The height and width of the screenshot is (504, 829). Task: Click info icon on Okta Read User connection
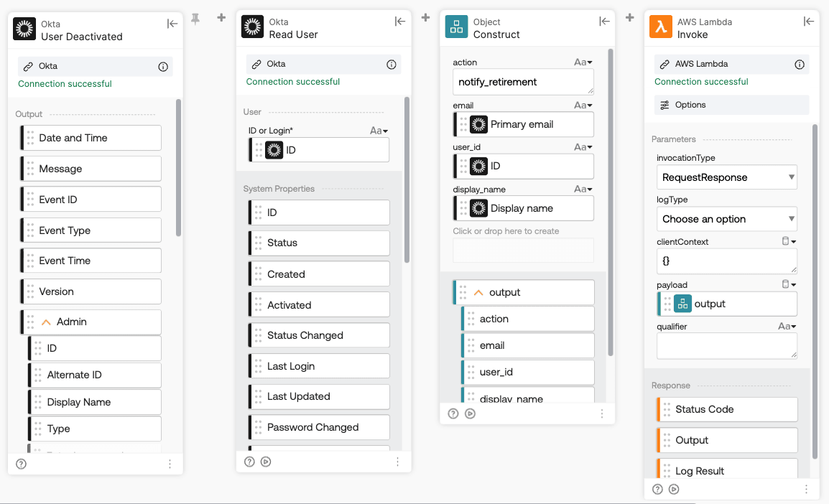pyautogui.click(x=392, y=65)
